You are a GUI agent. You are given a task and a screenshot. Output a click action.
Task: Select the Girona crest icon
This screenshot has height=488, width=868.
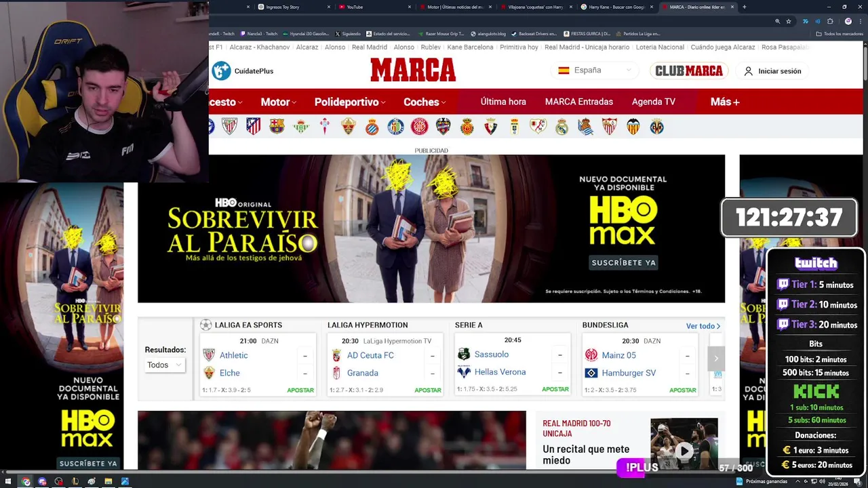click(419, 127)
